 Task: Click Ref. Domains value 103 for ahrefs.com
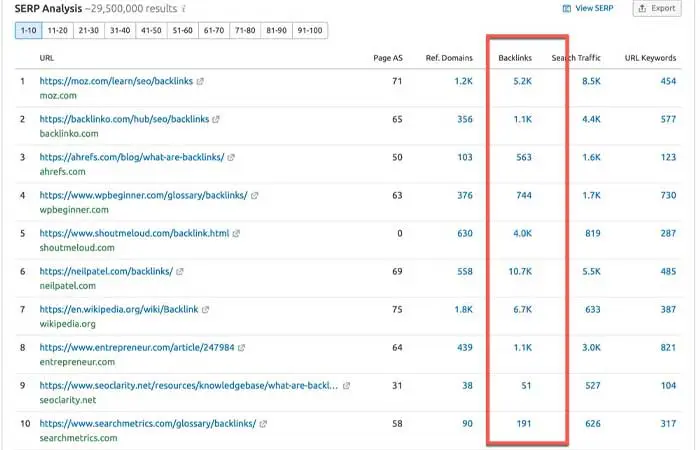465,157
